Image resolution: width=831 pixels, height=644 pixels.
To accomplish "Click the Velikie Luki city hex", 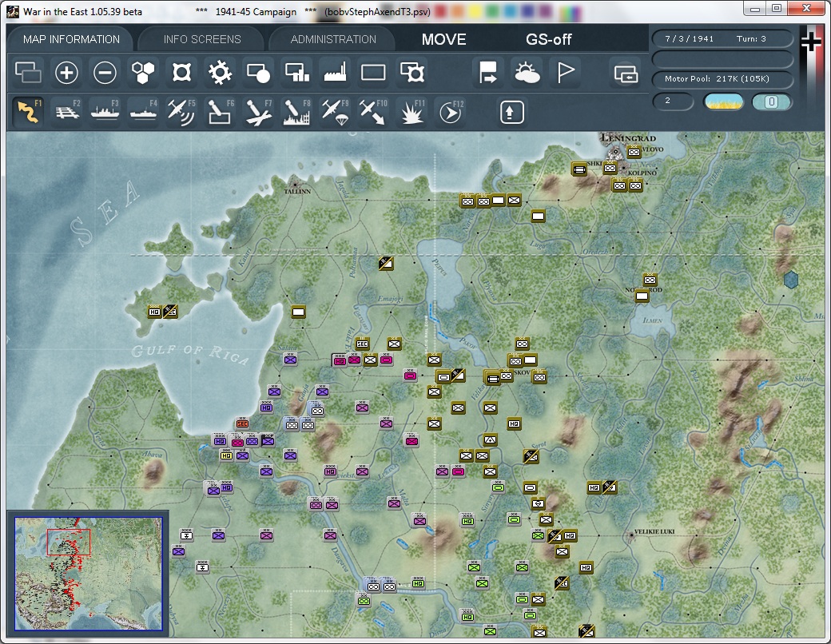I will [x=630, y=536].
